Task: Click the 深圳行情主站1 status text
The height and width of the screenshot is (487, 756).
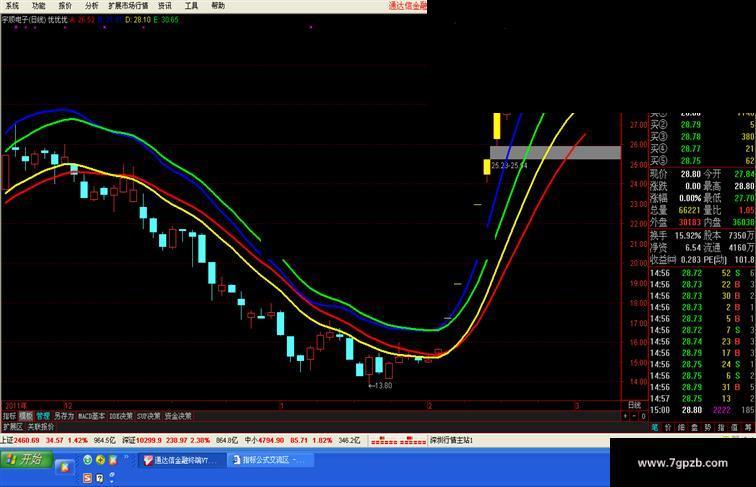Action: tap(452, 440)
